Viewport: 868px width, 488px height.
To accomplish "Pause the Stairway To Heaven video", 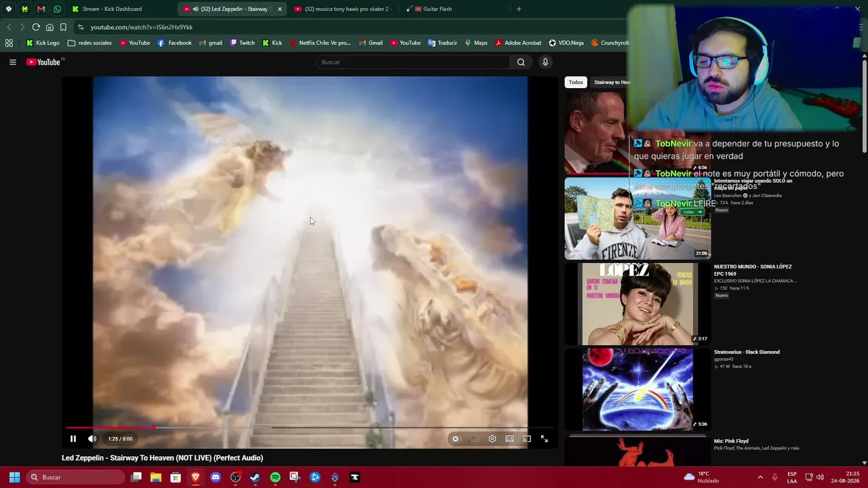I will 73,439.
